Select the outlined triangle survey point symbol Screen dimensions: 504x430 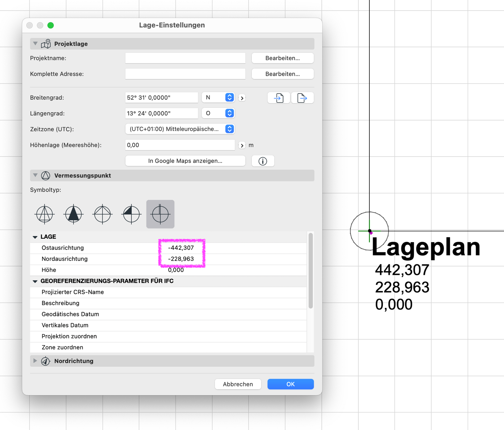pos(44,214)
